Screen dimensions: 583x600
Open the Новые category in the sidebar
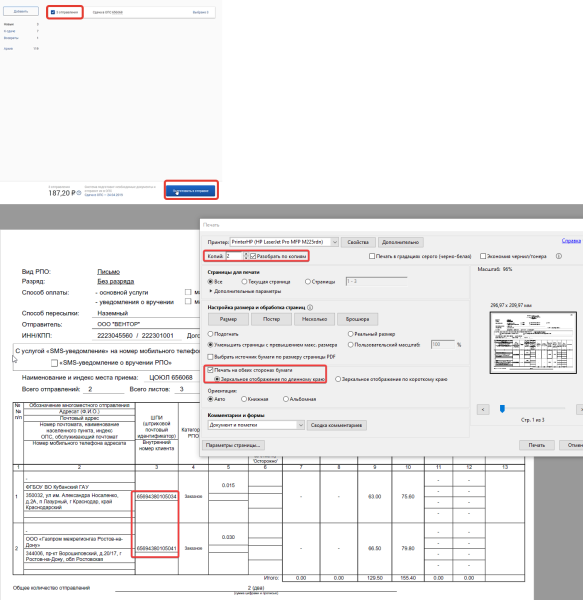(x=9, y=24)
